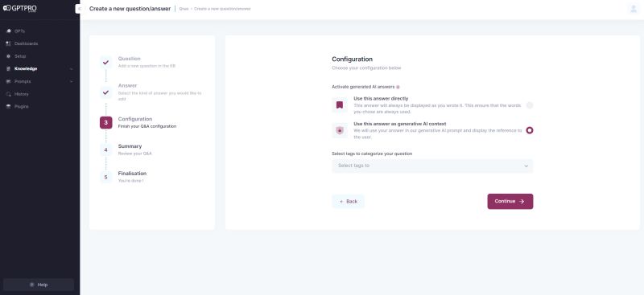
Task: Click the Prompts sidebar icon
Action: point(9,81)
